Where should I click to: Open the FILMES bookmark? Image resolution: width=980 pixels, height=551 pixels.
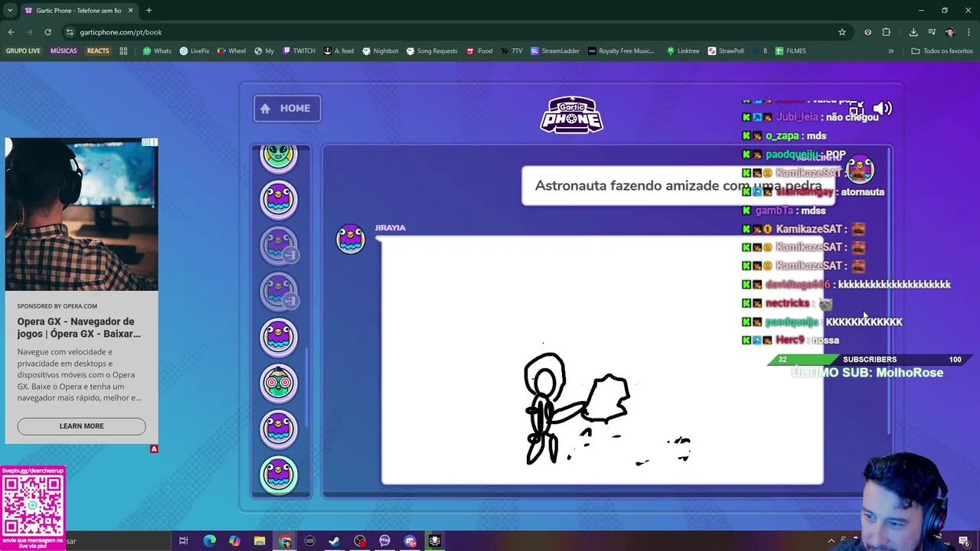point(790,51)
